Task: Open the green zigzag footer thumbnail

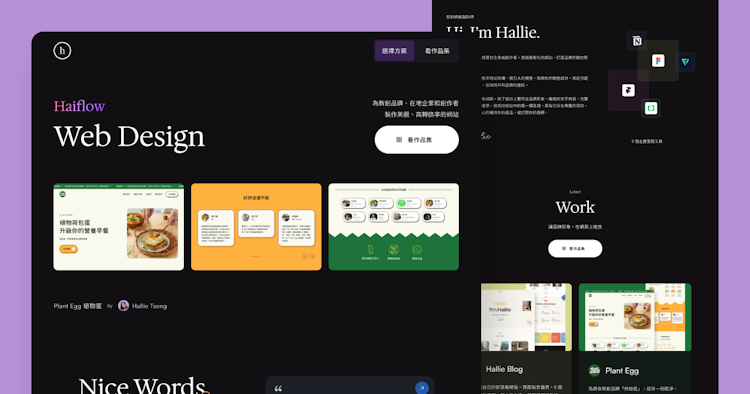Action: pos(394,227)
